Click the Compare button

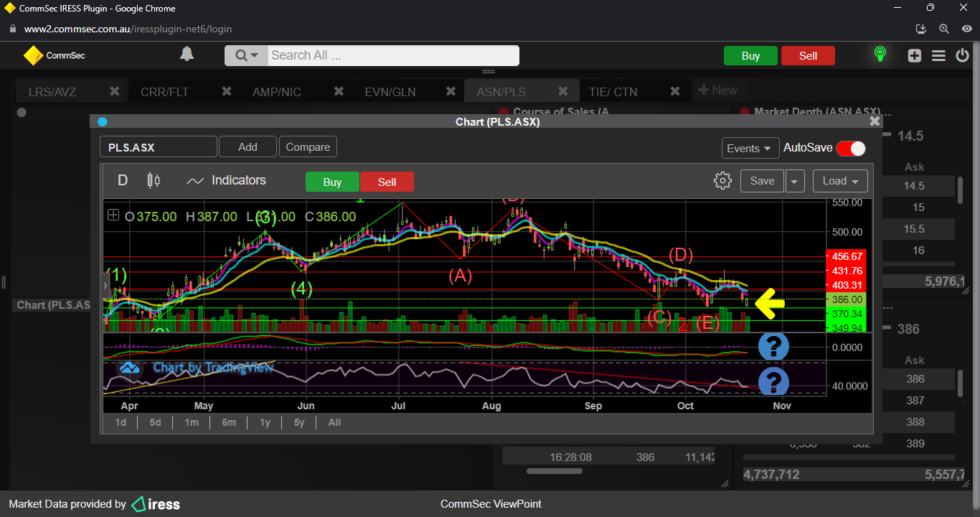pos(308,146)
